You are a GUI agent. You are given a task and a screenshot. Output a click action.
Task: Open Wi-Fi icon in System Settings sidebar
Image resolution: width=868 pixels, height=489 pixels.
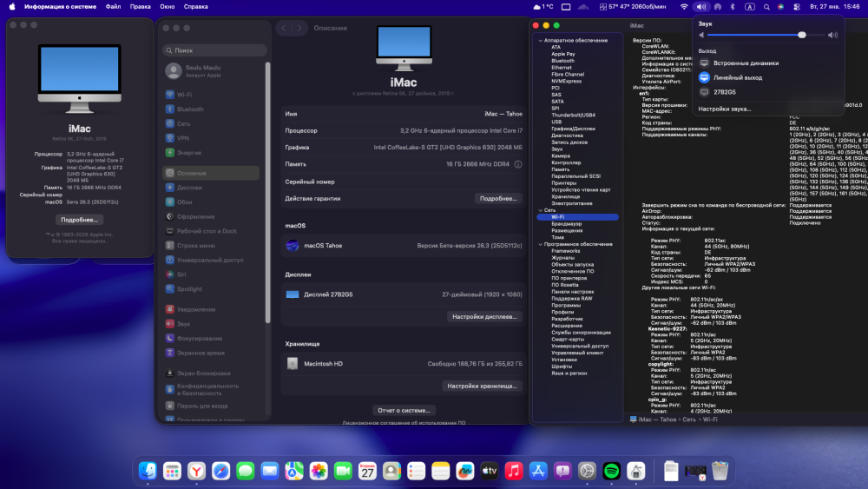click(x=170, y=95)
